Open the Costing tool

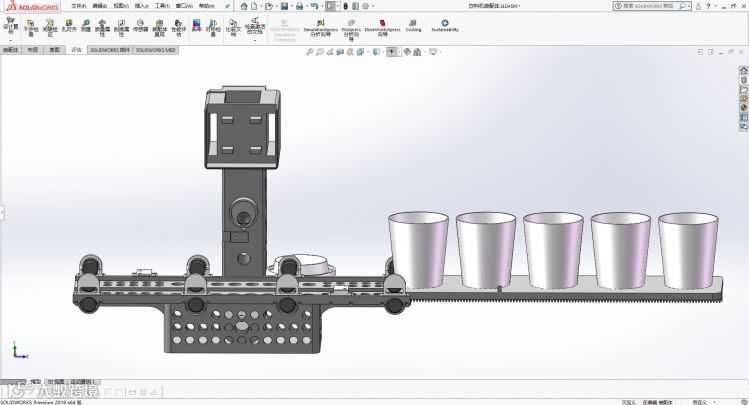click(413, 26)
